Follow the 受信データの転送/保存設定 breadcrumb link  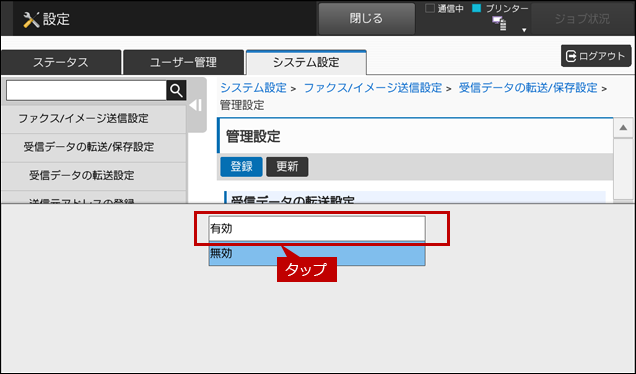pyautogui.click(x=528, y=88)
